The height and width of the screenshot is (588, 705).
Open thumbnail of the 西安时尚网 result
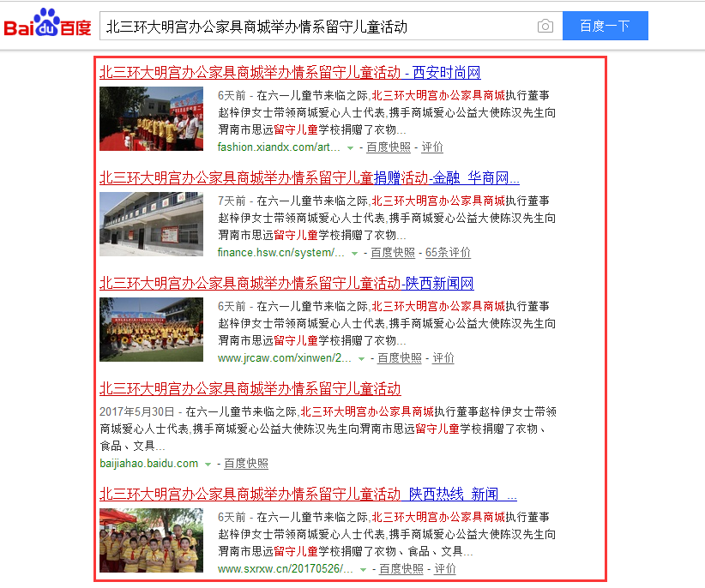(152, 118)
